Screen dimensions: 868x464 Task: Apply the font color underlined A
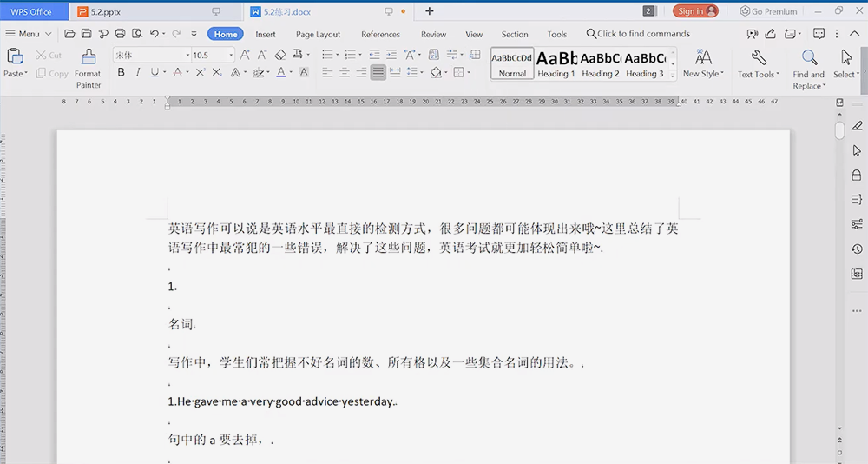click(x=280, y=72)
